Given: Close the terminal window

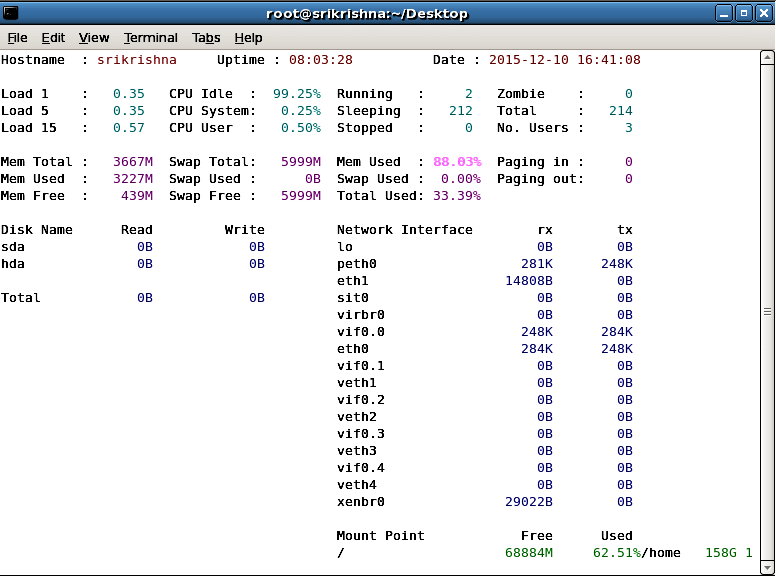Looking at the screenshot, I should 763,13.
